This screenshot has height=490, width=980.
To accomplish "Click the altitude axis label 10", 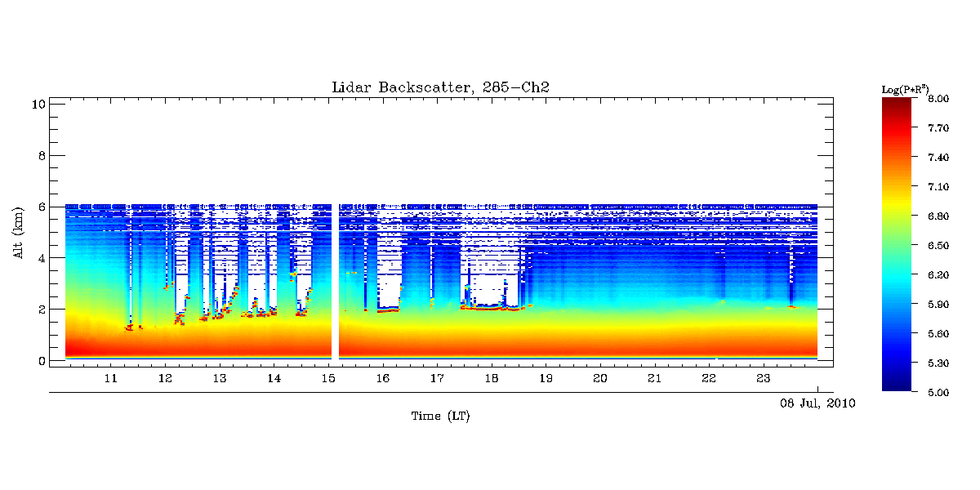I will pyautogui.click(x=38, y=104).
